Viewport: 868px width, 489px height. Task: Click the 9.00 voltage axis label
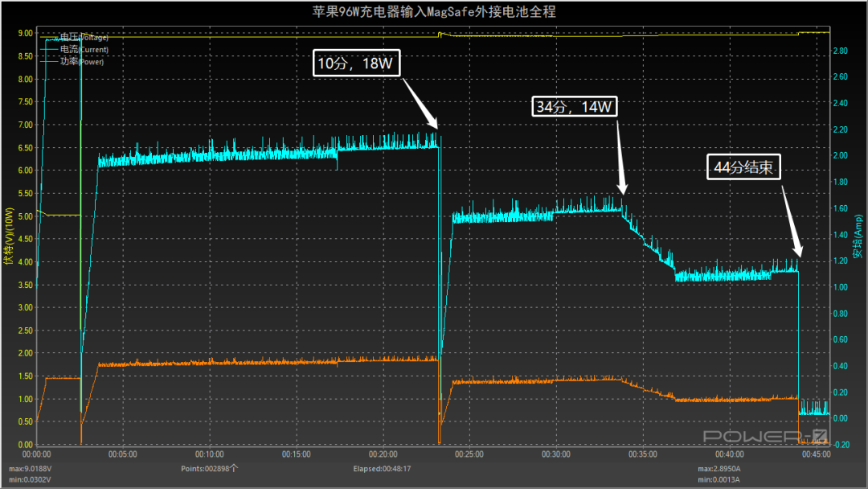point(26,33)
